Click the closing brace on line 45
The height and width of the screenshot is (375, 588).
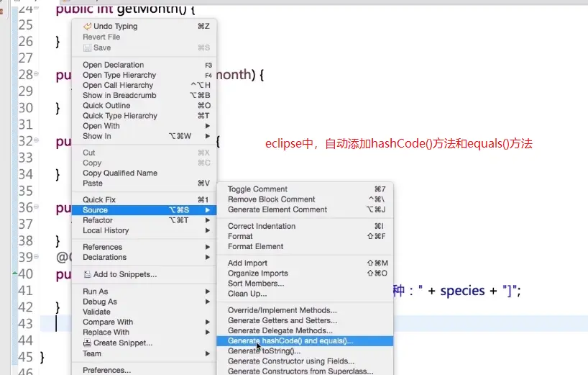click(x=42, y=357)
